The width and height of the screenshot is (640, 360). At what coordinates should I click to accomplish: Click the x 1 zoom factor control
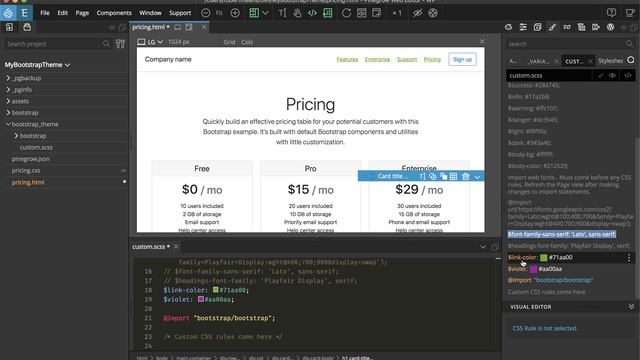pyautogui.click(x=397, y=13)
